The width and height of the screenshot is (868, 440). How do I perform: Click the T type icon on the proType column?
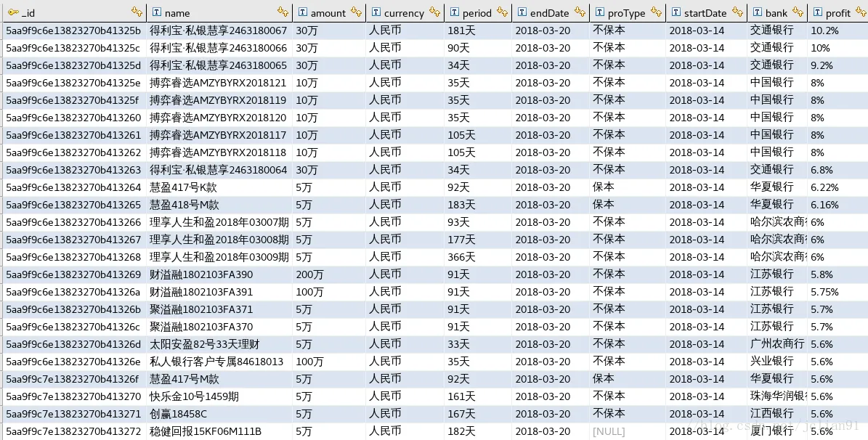(599, 12)
